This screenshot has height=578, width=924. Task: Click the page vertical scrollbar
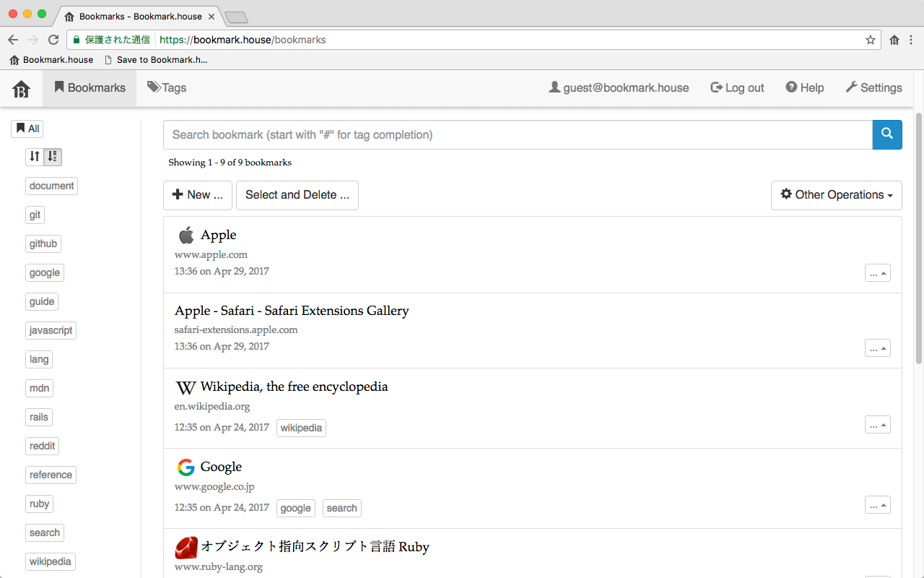(x=919, y=238)
